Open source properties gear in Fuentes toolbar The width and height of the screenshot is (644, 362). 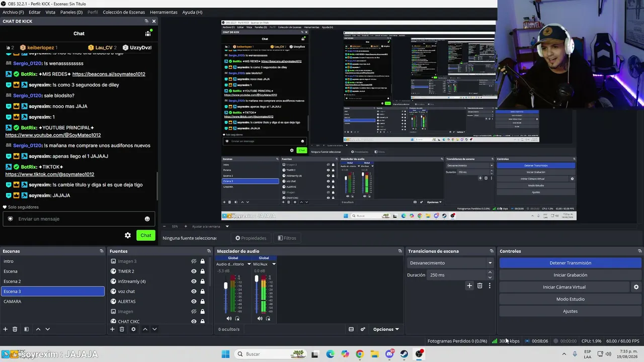pyautogui.click(x=133, y=329)
